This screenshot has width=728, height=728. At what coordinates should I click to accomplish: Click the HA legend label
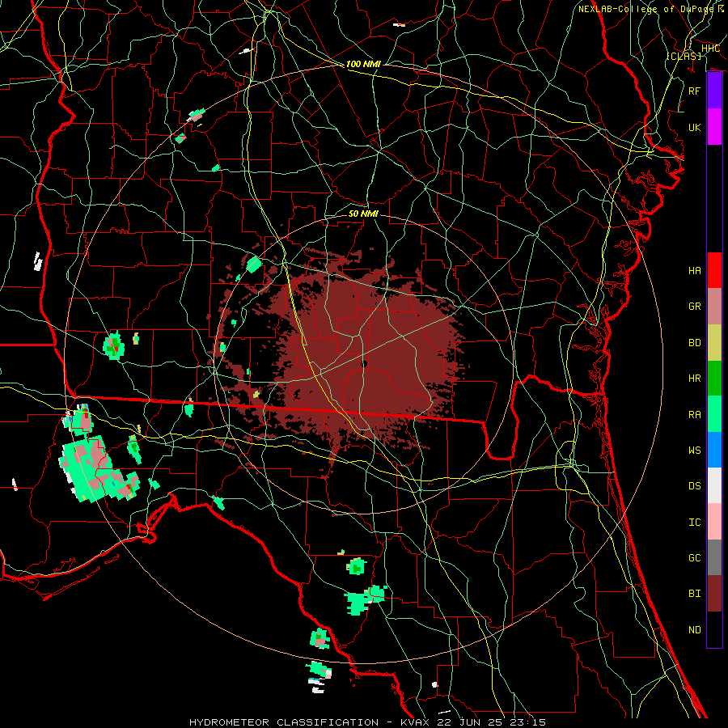pyautogui.click(x=695, y=270)
